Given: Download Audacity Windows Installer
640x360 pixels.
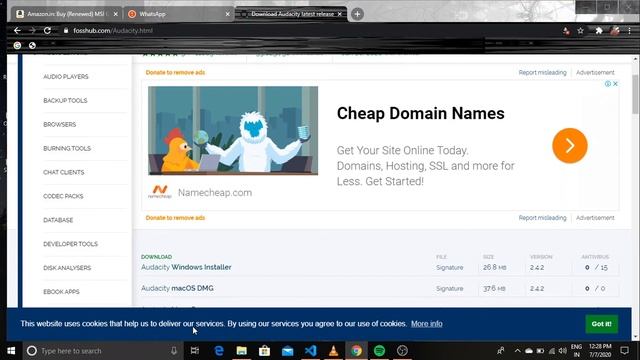Looking at the screenshot, I should [x=186, y=267].
